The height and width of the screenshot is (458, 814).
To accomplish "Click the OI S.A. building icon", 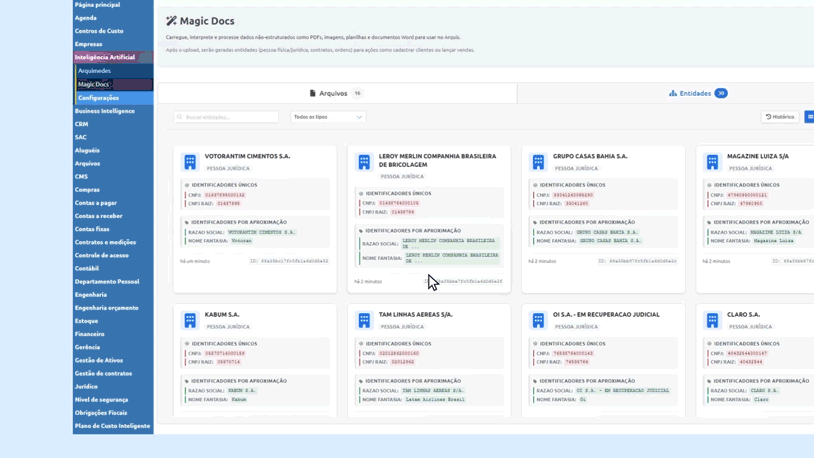I will click(538, 320).
